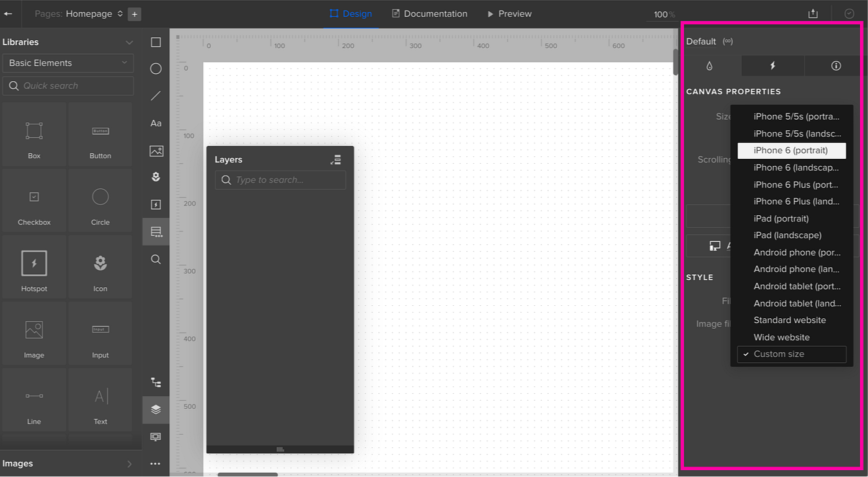Open the style droplet tab
Image resolution: width=868 pixels, height=477 pixels.
(711, 66)
